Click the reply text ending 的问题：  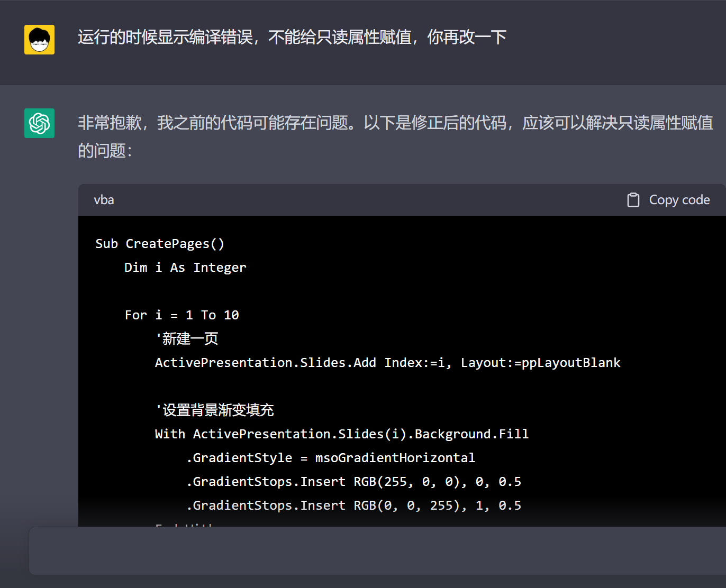coord(105,151)
